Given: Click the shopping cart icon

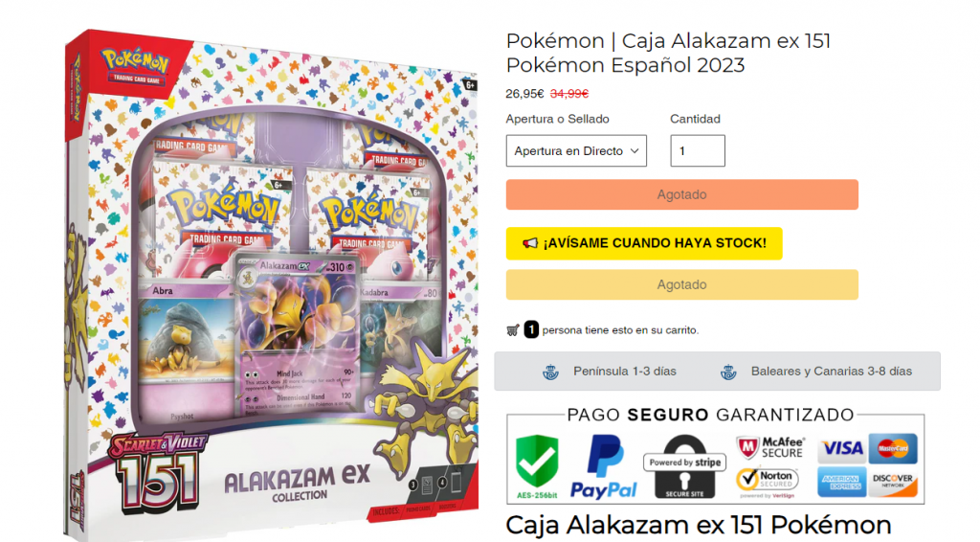Looking at the screenshot, I should [x=513, y=330].
